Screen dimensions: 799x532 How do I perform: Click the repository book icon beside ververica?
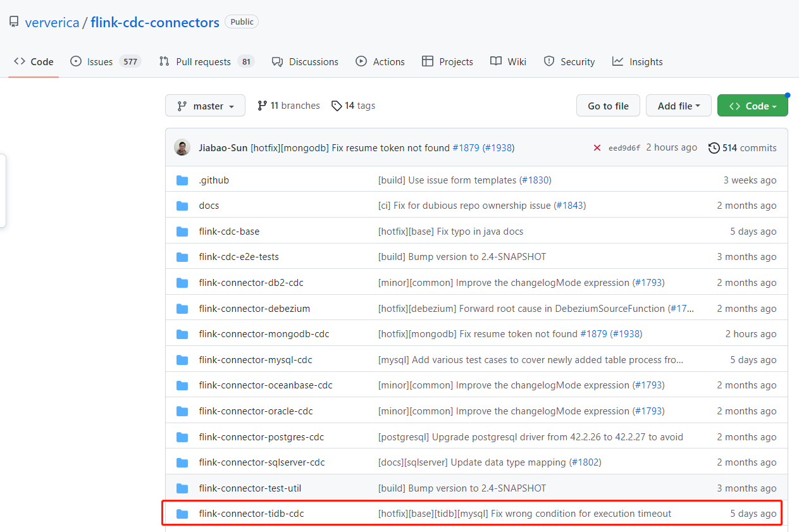[14, 22]
